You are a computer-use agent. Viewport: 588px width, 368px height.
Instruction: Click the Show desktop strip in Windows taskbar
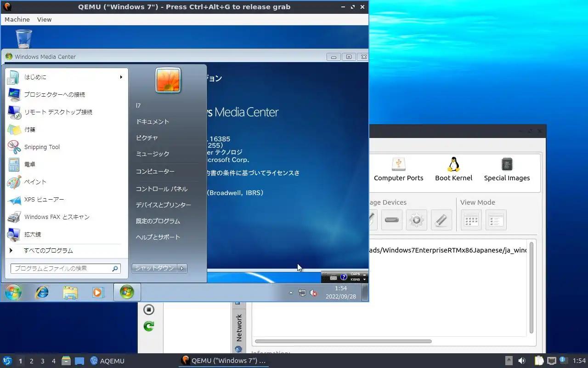[365, 293]
